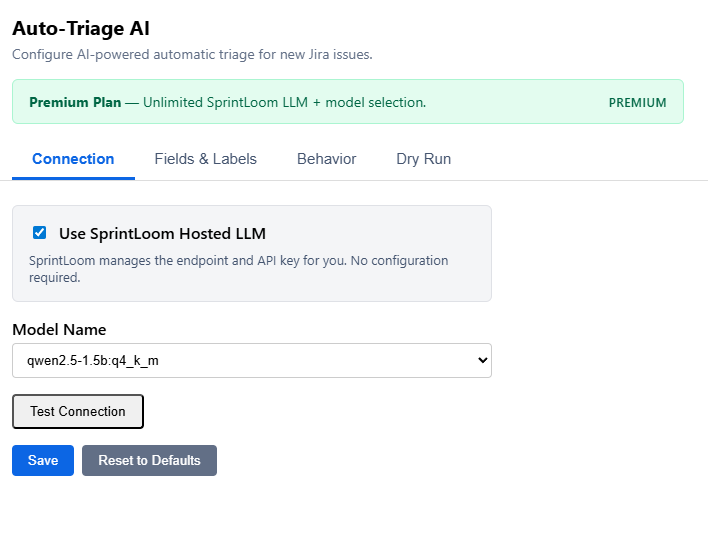Click the Use SprintLoom Hosted LLM label
The width and height of the screenshot is (727, 558).
pos(162,233)
